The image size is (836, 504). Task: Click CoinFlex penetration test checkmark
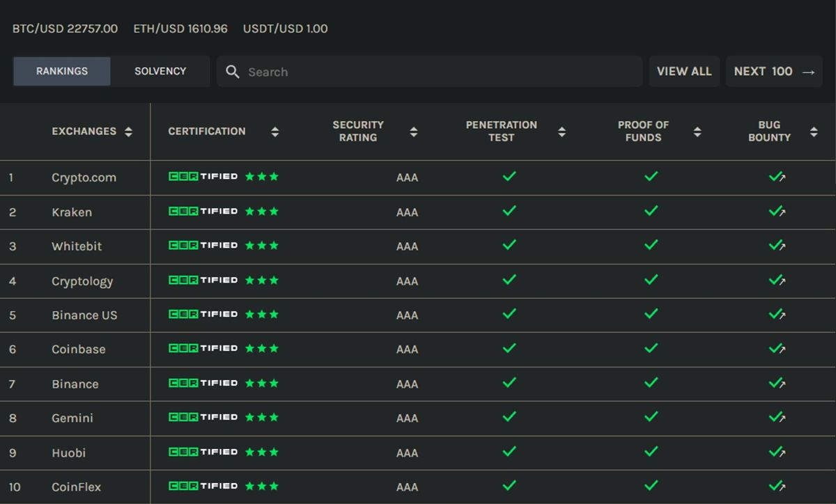click(x=509, y=486)
